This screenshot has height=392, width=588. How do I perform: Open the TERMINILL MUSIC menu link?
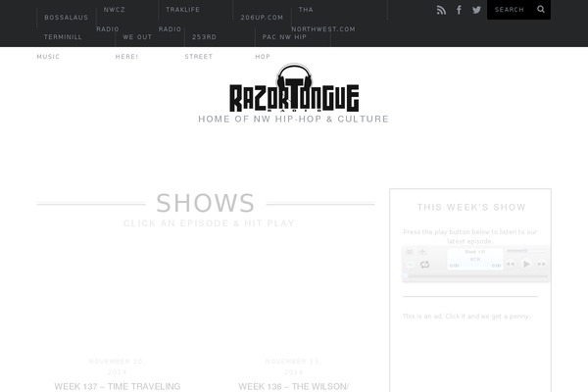coord(59,46)
